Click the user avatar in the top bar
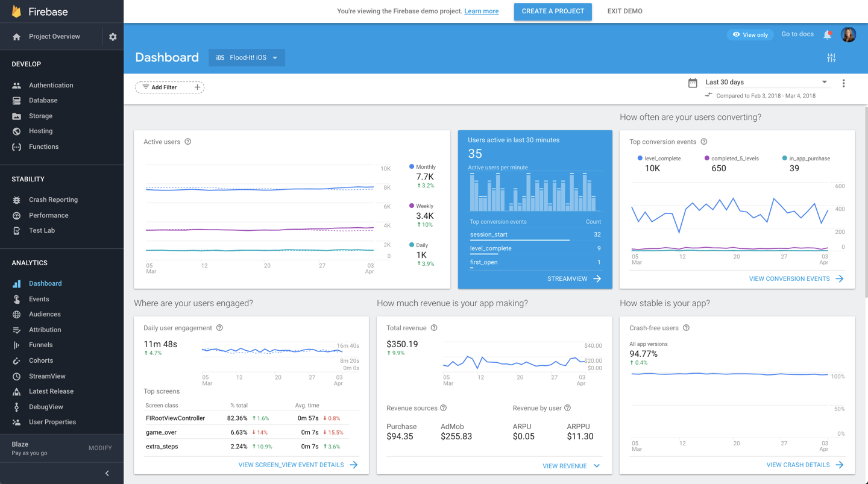This screenshot has height=484, width=868. click(848, 34)
